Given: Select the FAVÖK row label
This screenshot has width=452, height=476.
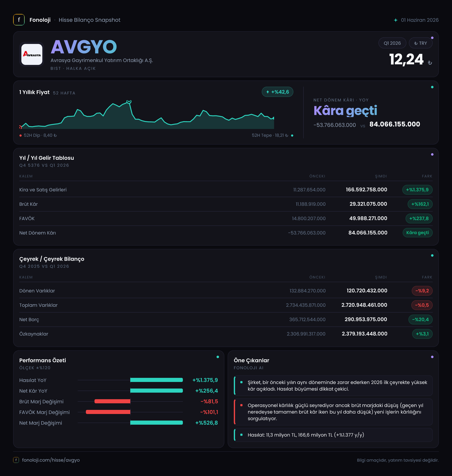Looking at the screenshot, I should [27, 218].
